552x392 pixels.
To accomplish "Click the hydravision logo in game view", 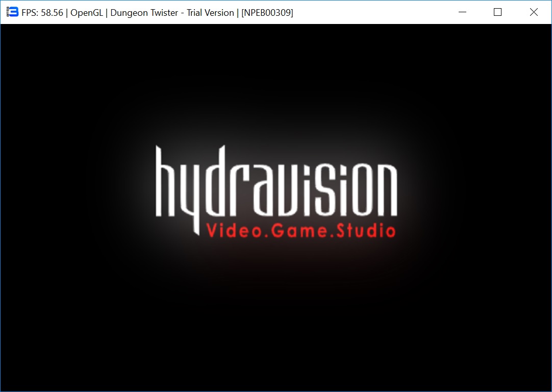I will [x=277, y=191].
